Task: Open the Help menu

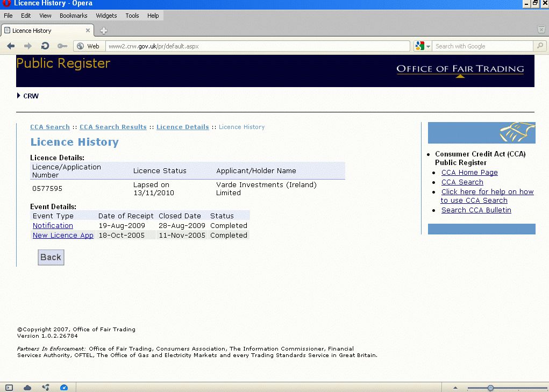Action: (153, 16)
